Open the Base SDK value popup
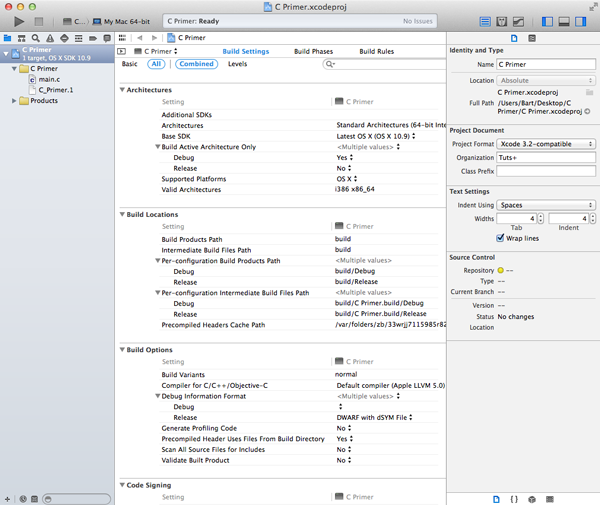Viewport: 600px width, 505px height. click(x=376, y=136)
